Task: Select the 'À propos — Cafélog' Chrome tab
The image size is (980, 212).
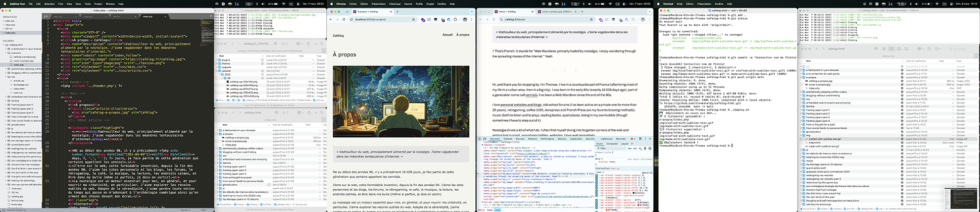Action: click(x=373, y=12)
